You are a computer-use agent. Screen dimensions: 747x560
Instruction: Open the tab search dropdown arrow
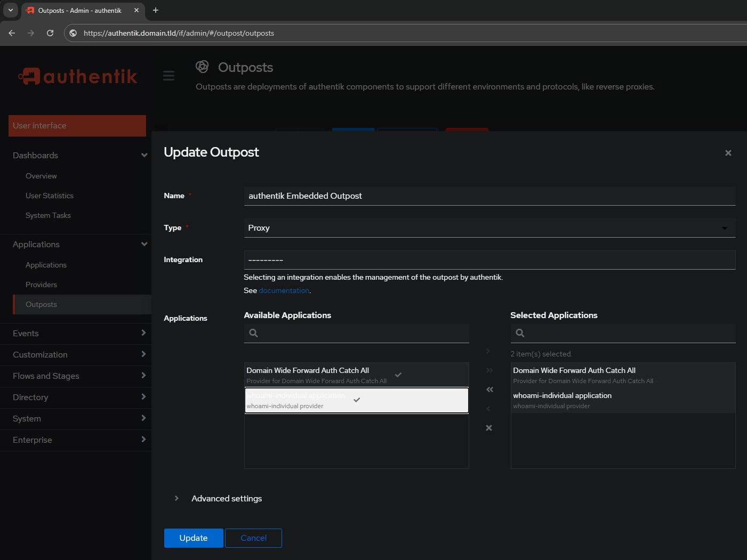[10, 10]
